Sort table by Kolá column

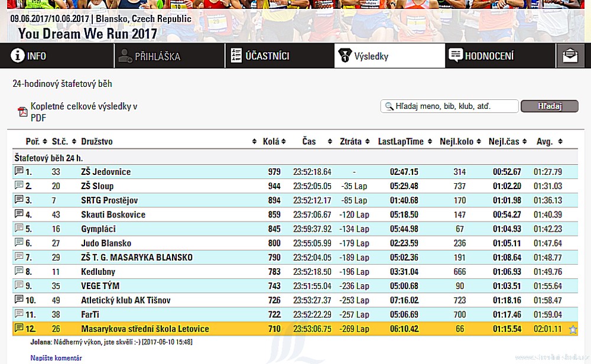pyautogui.click(x=274, y=141)
